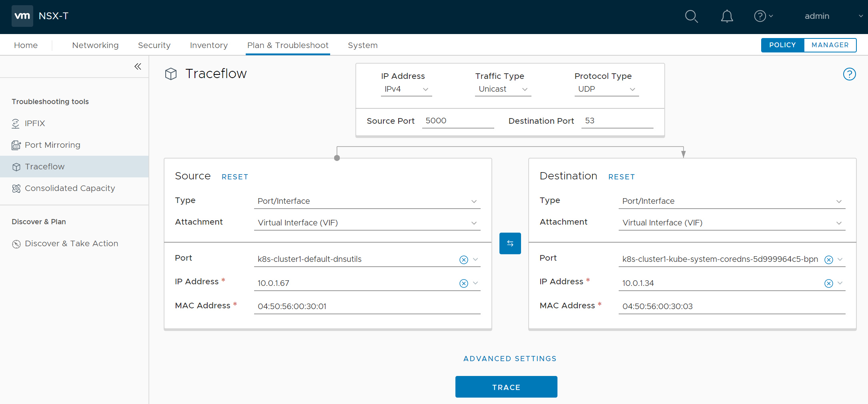Open the Inventory tab
868x404 pixels.
pyautogui.click(x=208, y=45)
